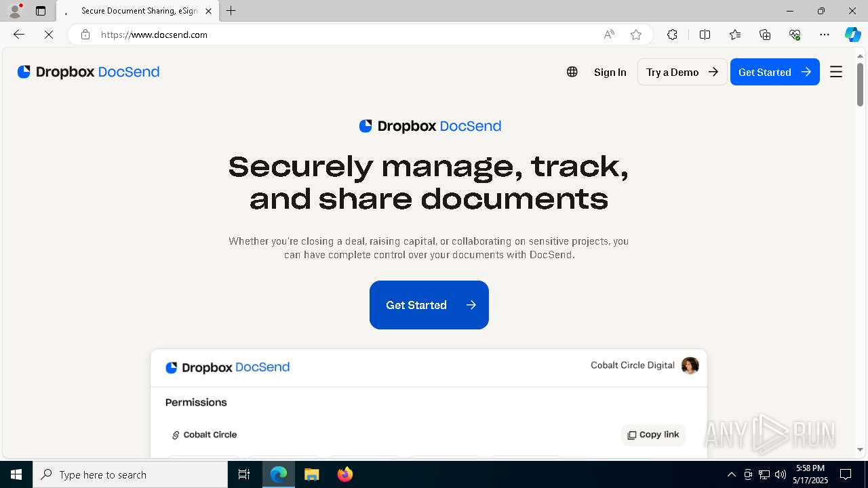Go back to previous page

(19, 35)
